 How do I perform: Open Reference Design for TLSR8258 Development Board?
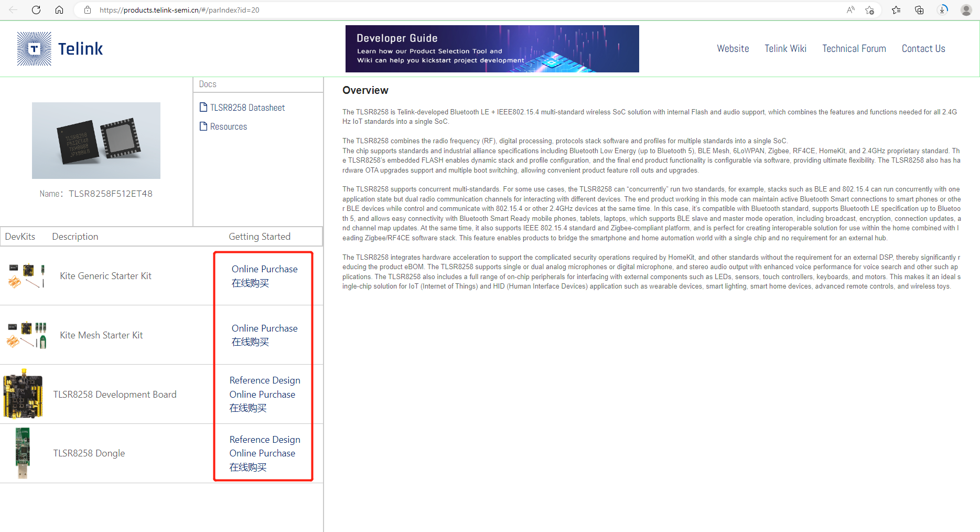tap(265, 380)
